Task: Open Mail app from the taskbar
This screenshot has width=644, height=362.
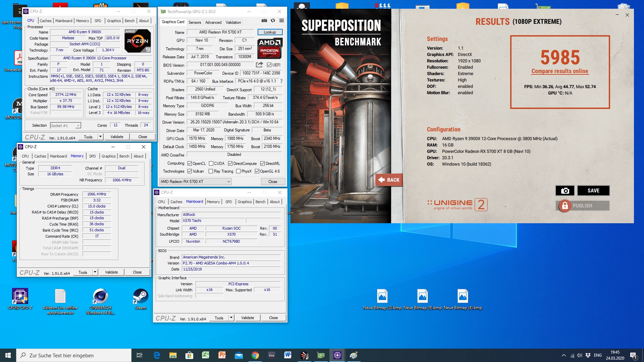Action: [x=238, y=355]
